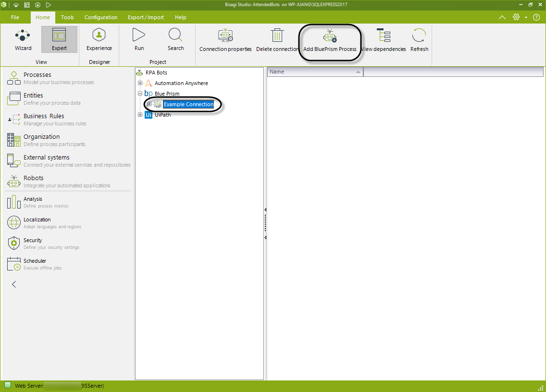This screenshot has width=546, height=392.
Task: Open the Configuration ribbon tab
Action: click(101, 17)
